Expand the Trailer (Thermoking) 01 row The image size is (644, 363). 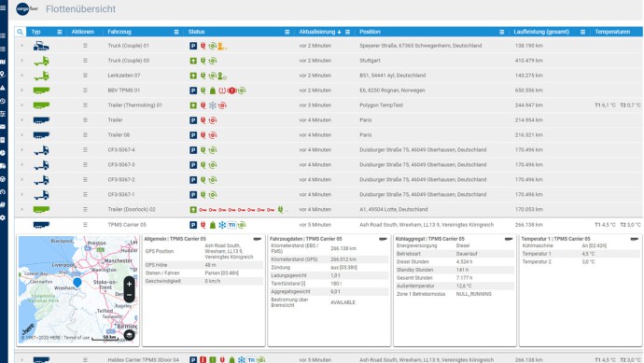(21, 105)
